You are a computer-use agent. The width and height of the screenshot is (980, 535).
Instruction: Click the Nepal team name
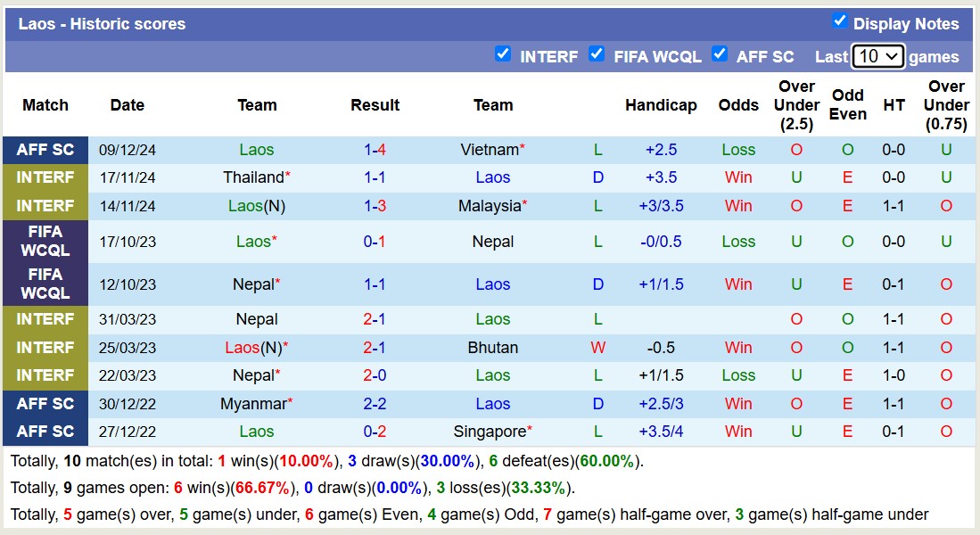pos(493,241)
